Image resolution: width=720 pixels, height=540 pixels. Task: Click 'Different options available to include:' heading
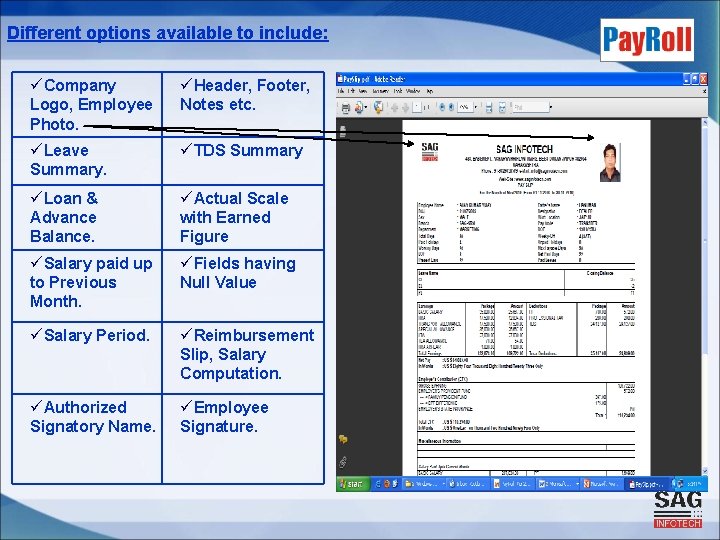168,33
